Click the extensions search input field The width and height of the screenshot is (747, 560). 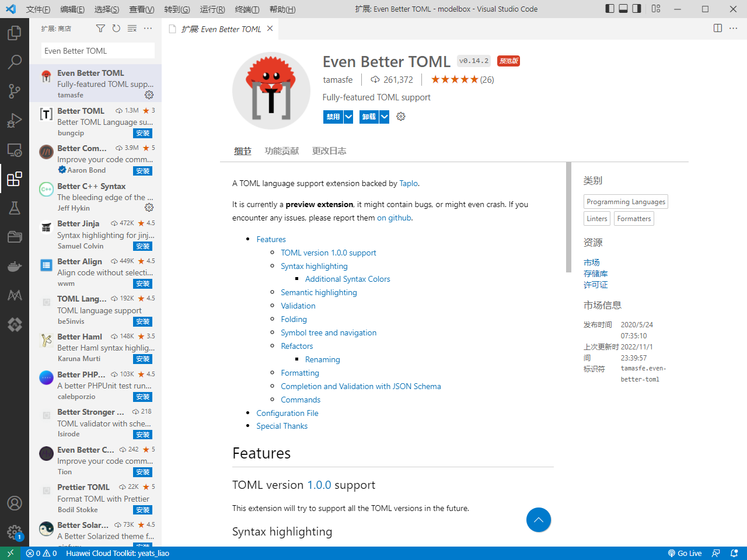(x=98, y=51)
